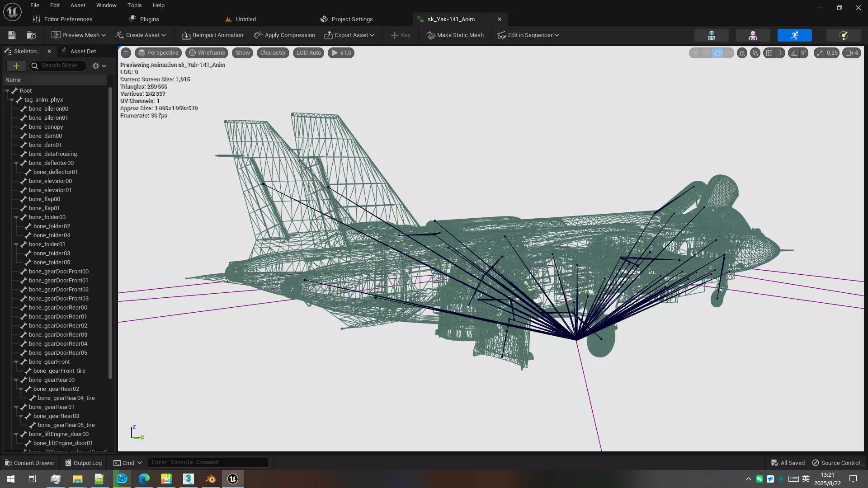This screenshot has width=868, height=488.
Task: Open the Output Log
Action: click(x=84, y=463)
